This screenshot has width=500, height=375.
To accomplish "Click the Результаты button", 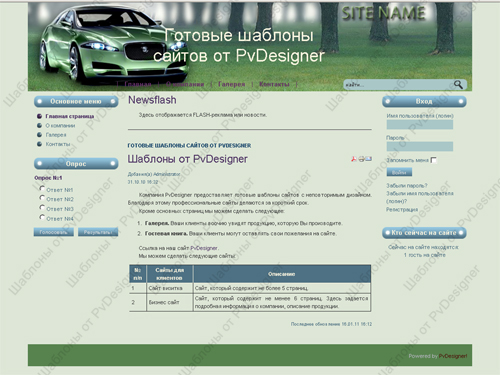I will click(x=98, y=232).
